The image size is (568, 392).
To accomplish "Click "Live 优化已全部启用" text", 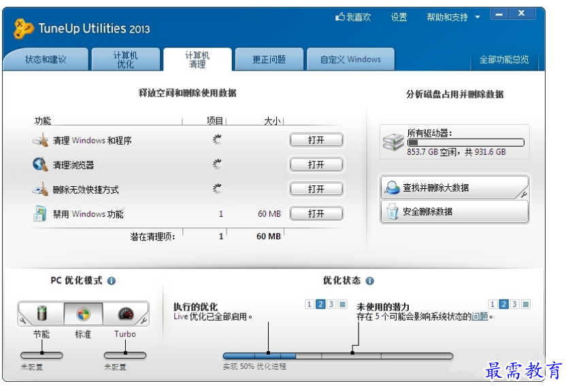I will click(x=213, y=317).
